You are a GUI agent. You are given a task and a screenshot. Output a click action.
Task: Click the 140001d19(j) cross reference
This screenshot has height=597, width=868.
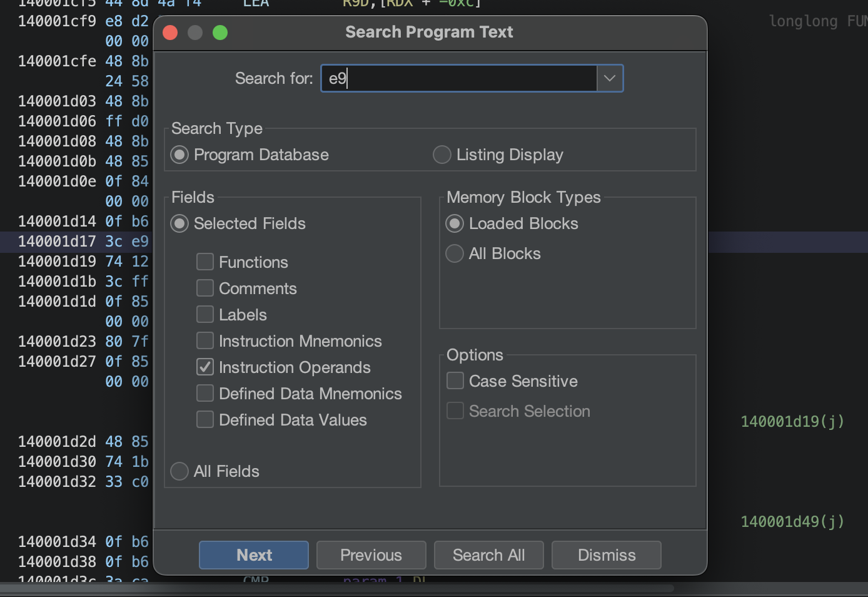[x=792, y=422]
